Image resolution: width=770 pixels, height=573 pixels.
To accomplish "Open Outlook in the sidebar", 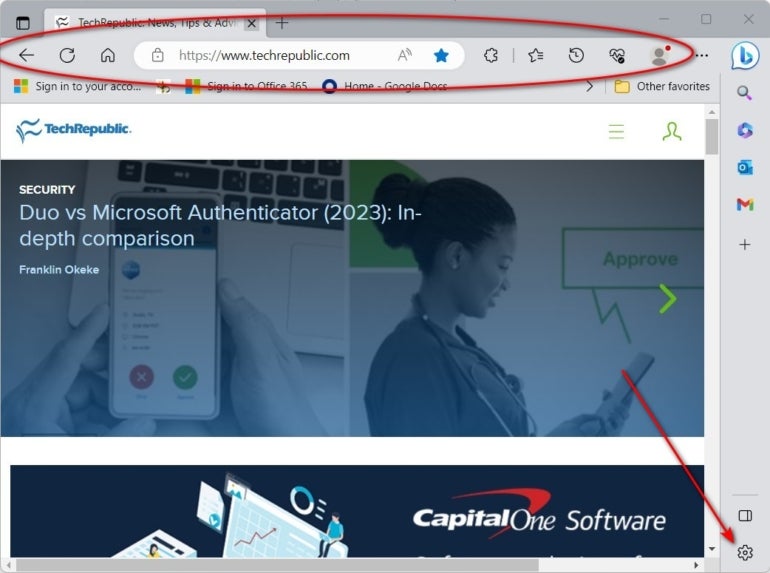I will click(745, 167).
